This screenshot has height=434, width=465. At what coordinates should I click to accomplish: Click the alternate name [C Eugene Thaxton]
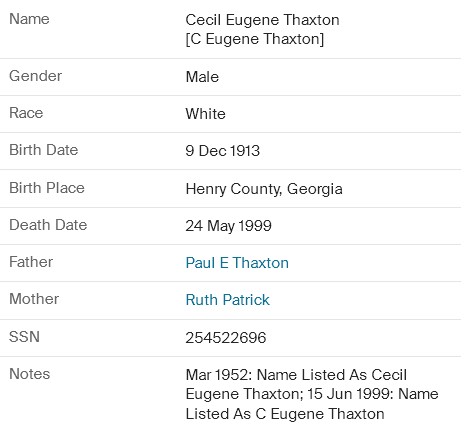tap(255, 39)
